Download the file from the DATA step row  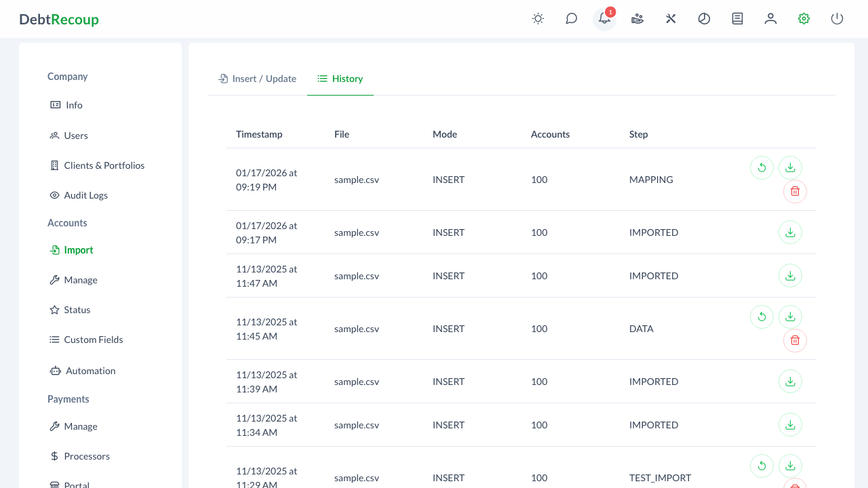[x=790, y=317]
